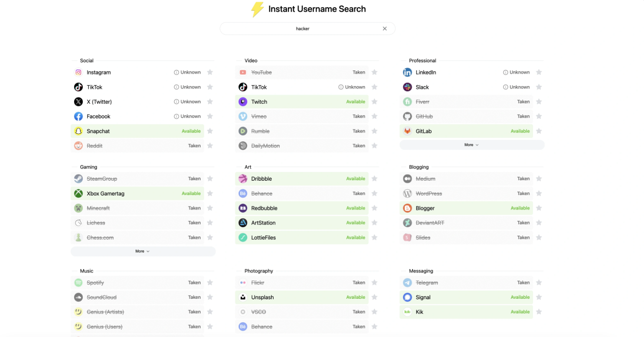644x337 pixels.
Task: Select the Slack logo icon
Action: [407, 87]
